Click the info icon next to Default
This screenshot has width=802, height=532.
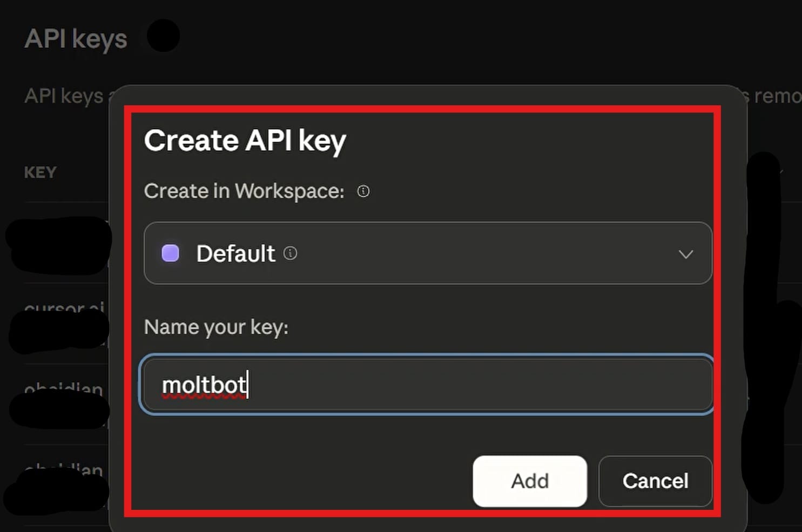click(x=291, y=253)
